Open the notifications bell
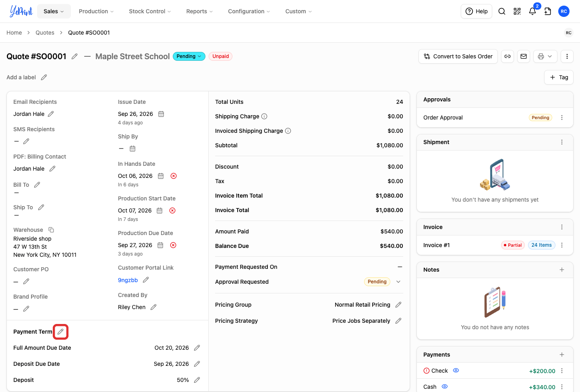 532,11
